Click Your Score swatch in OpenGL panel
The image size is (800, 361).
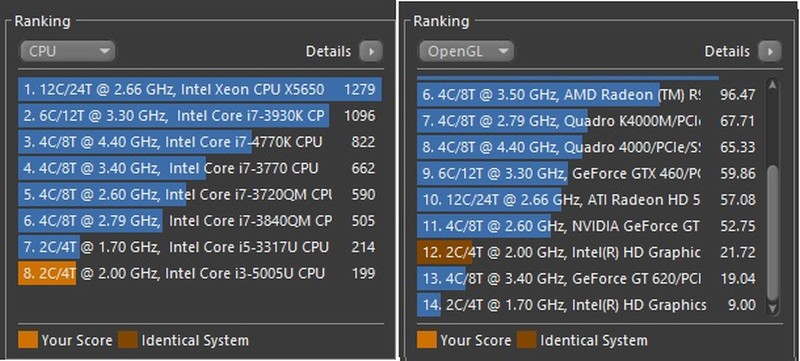click(x=427, y=340)
